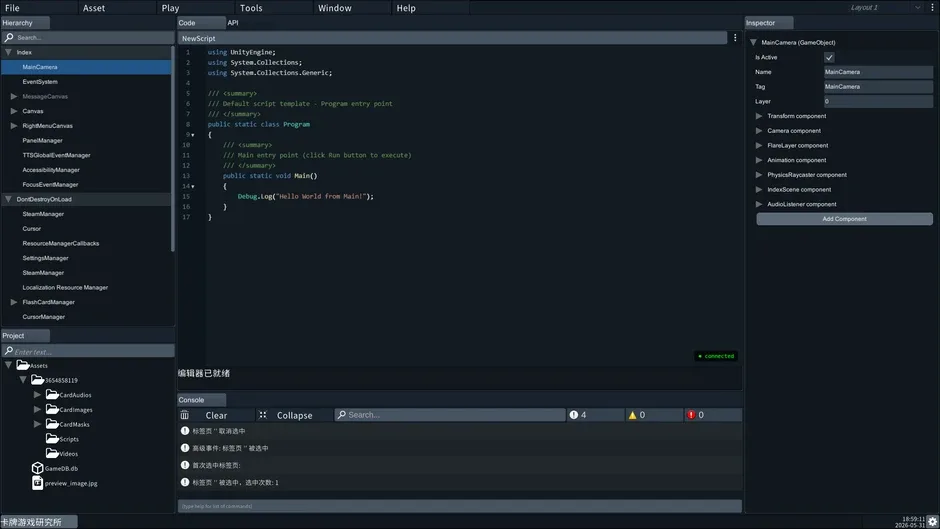Click the Hierarchy search magnifier icon
This screenshot has width=940, height=529.
[x=9, y=37]
